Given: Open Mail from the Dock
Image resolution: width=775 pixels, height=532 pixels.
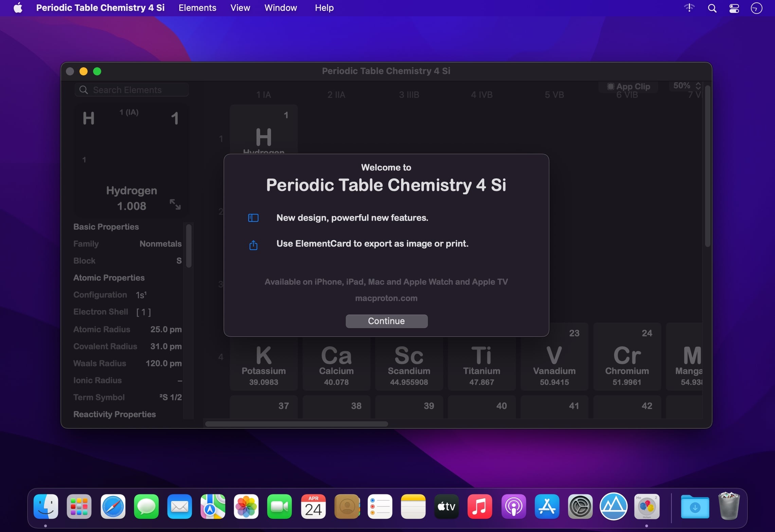Looking at the screenshot, I should coord(180,507).
